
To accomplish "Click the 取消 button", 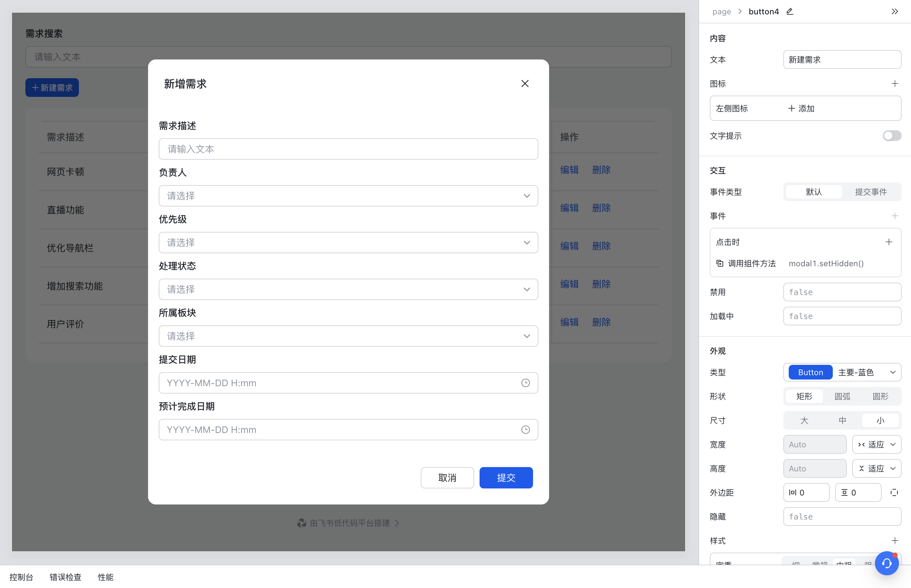I will (x=447, y=478).
